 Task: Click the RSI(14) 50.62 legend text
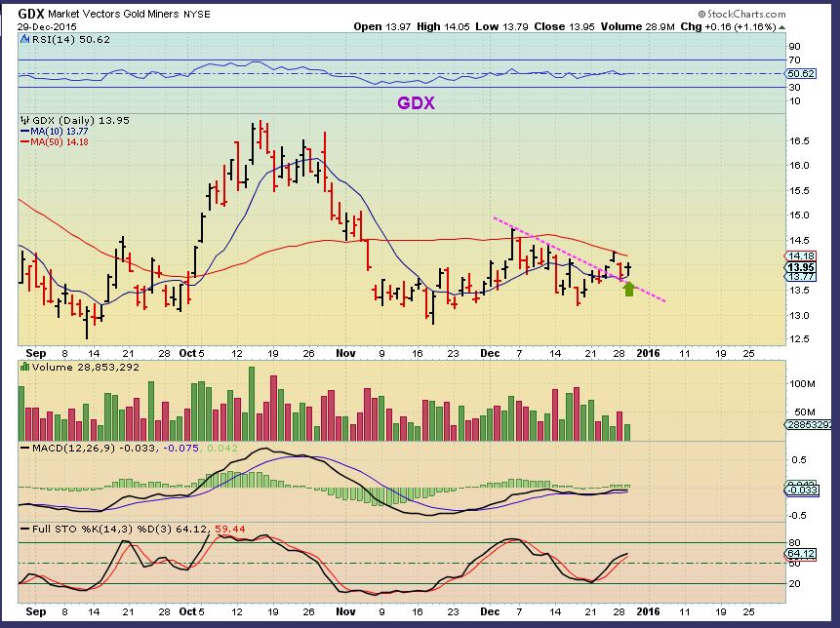click(x=70, y=39)
